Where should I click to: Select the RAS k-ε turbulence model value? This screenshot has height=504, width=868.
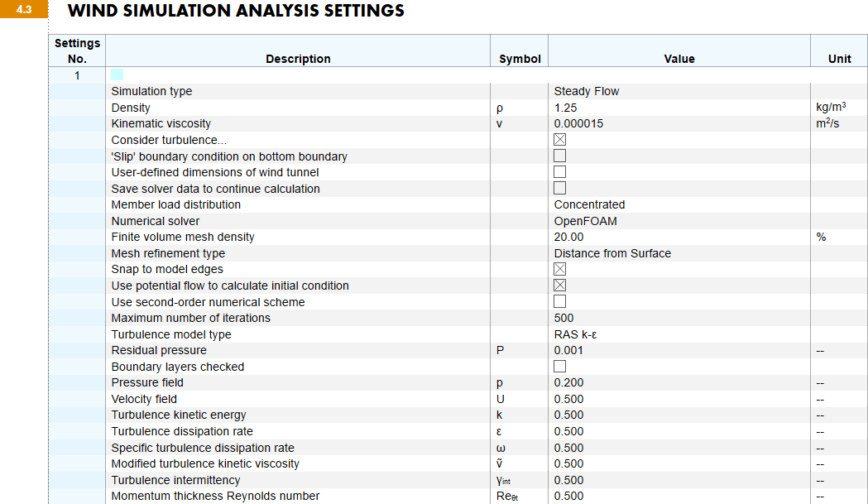coord(577,334)
